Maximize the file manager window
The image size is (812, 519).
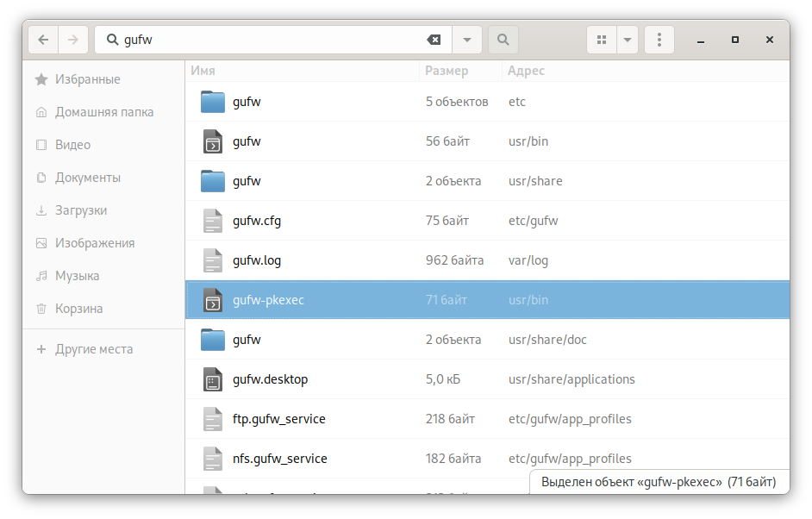(x=734, y=40)
